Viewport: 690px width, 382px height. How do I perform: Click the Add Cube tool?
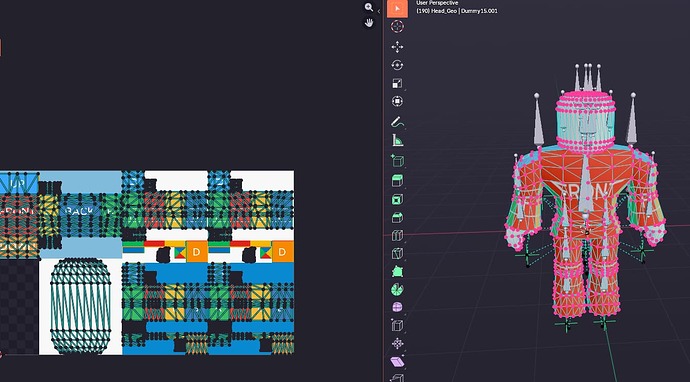pos(397,161)
